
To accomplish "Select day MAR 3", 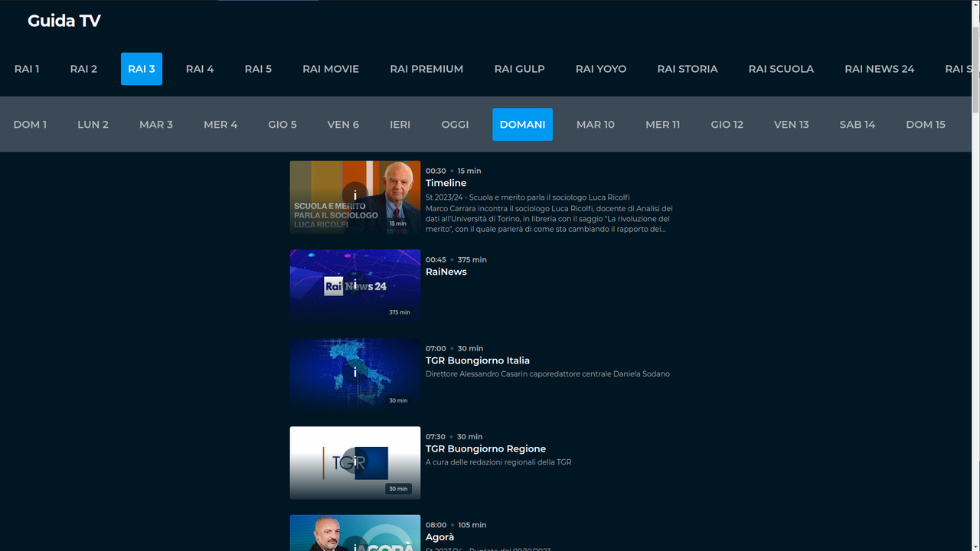I will tap(156, 125).
